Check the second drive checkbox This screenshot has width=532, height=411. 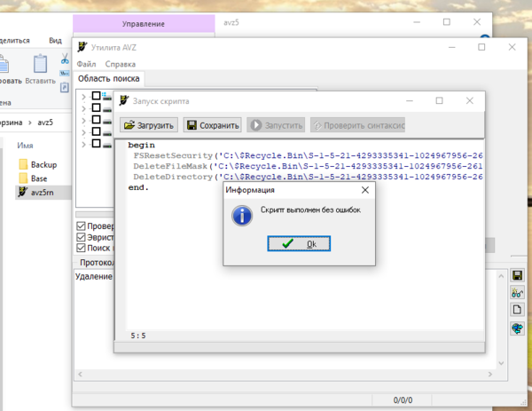[x=96, y=107]
